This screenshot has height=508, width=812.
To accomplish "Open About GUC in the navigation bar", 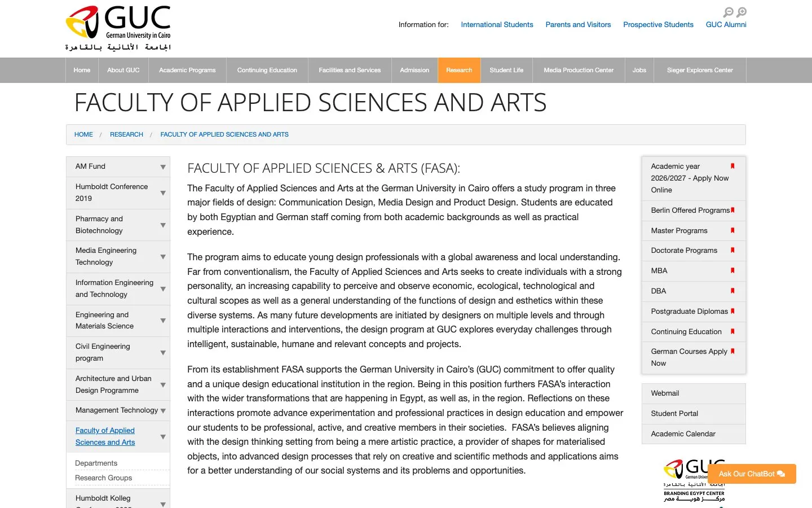I will click(123, 70).
